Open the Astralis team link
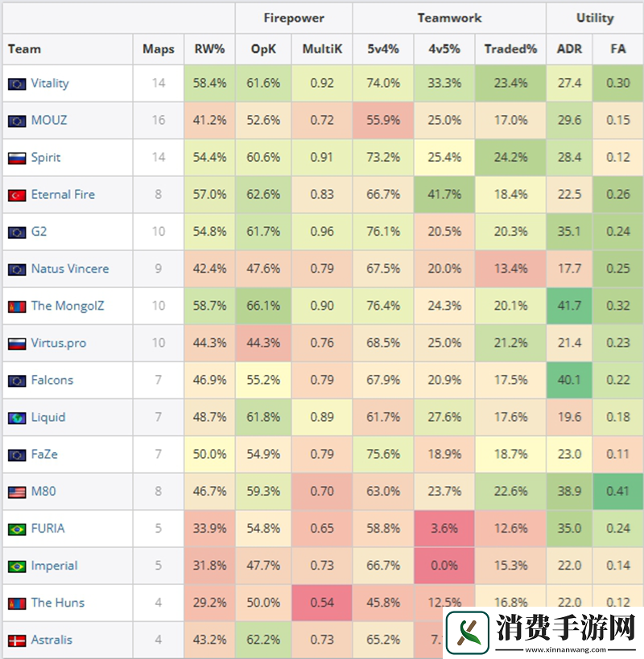This screenshot has width=644, height=659. tap(52, 640)
